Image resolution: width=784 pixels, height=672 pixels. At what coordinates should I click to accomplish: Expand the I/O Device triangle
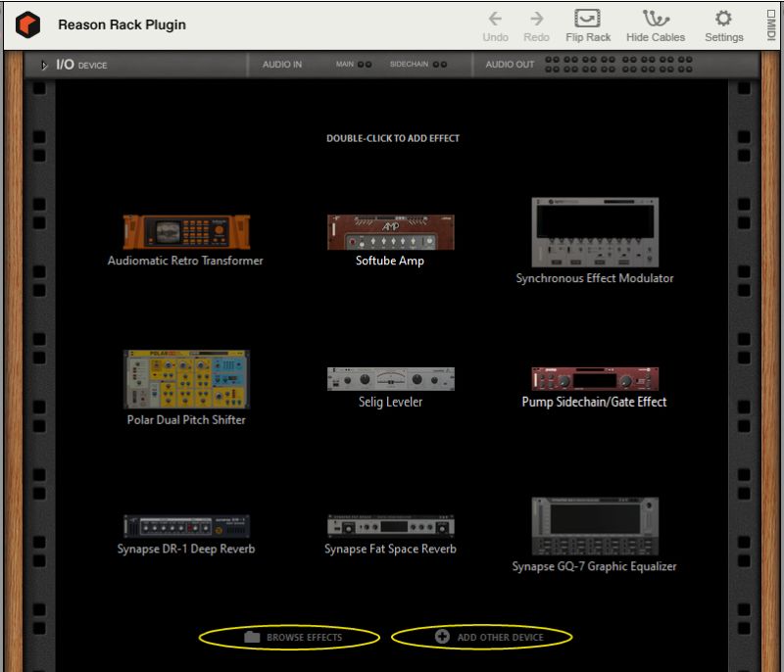pyautogui.click(x=44, y=65)
